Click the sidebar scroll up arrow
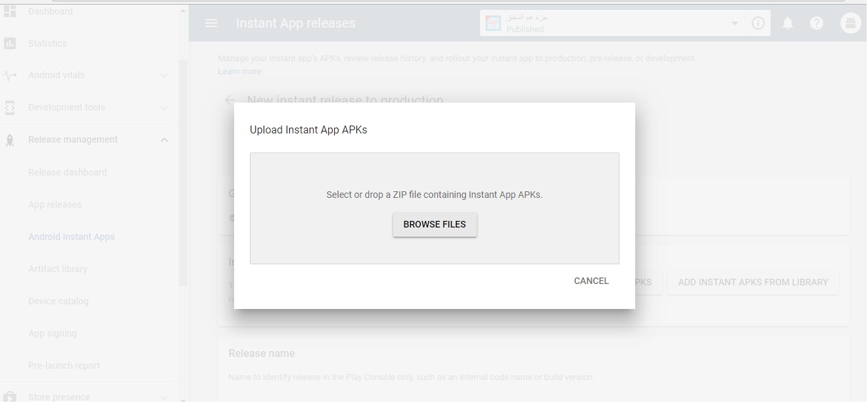This screenshot has width=868, height=403. point(183,11)
